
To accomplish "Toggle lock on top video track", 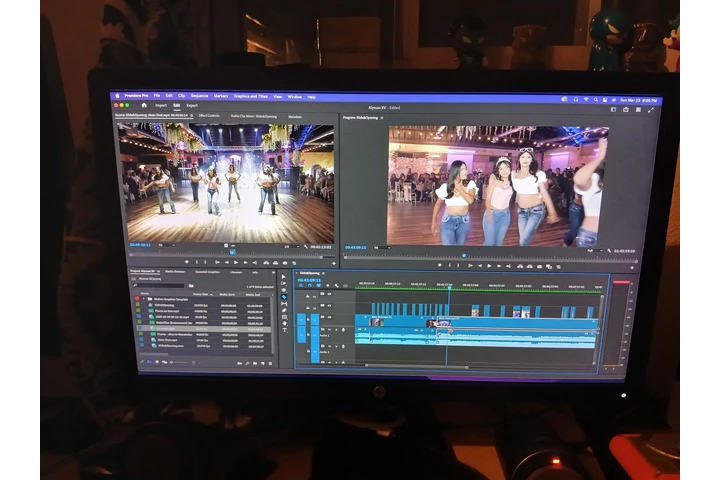I will 308,296.
